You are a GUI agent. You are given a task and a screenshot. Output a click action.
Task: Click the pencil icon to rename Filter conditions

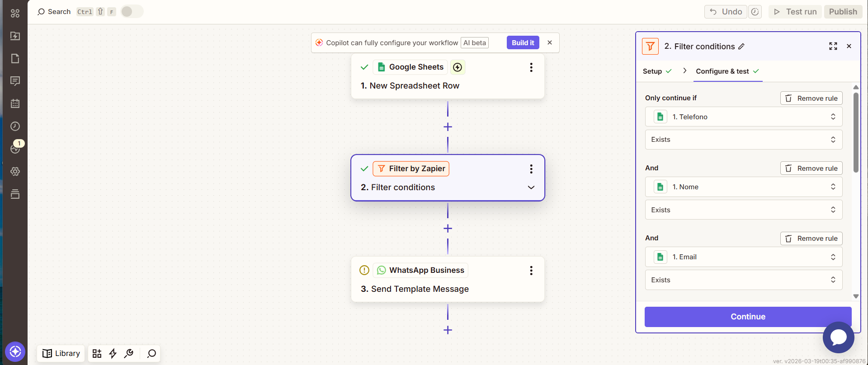click(x=741, y=47)
